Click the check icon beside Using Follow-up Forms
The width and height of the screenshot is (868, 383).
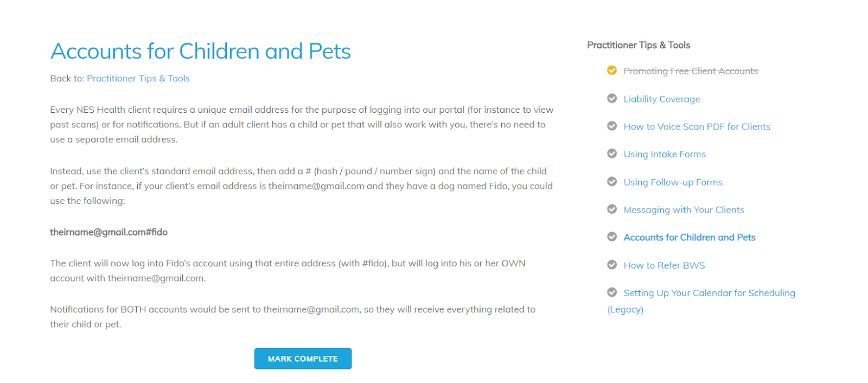(612, 181)
